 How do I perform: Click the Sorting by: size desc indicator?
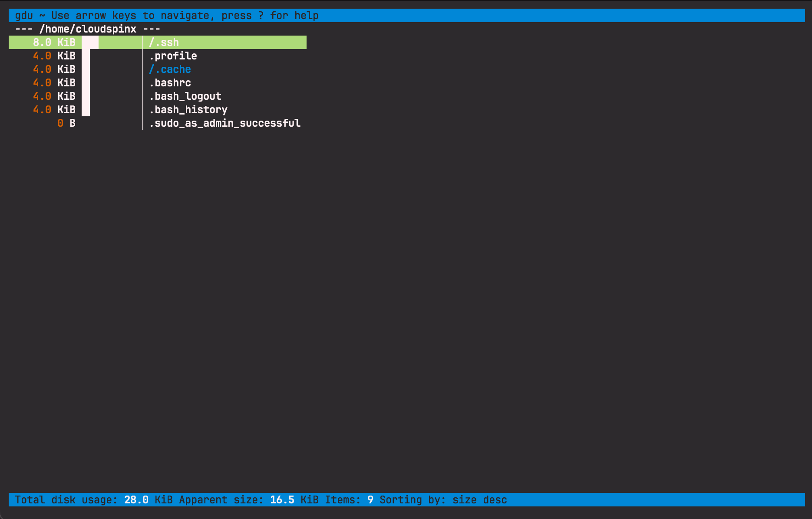click(x=443, y=500)
